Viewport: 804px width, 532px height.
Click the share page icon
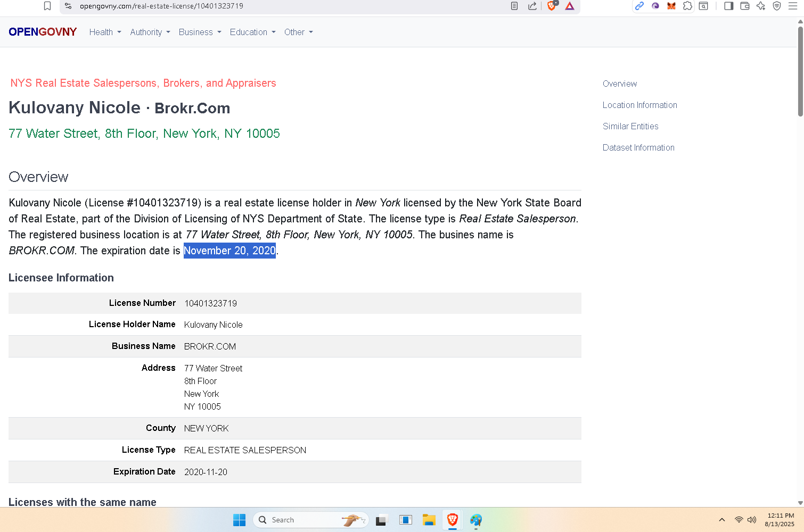pyautogui.click(x=532, y=6)
